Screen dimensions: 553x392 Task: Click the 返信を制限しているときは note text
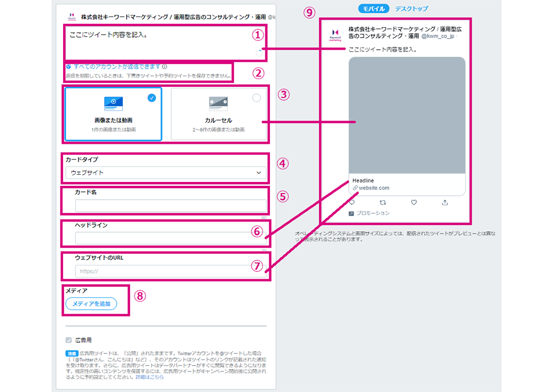(x=148, y=76)
